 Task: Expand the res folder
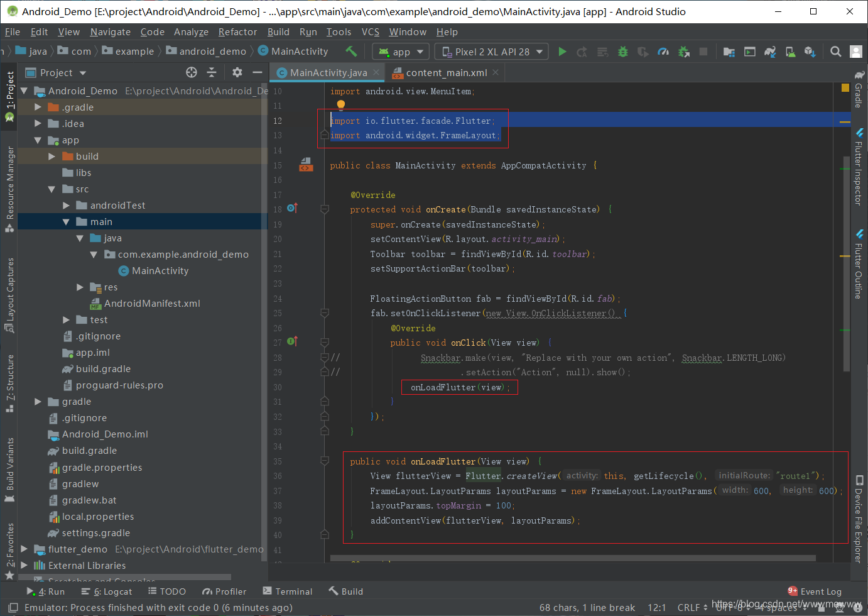80,287
